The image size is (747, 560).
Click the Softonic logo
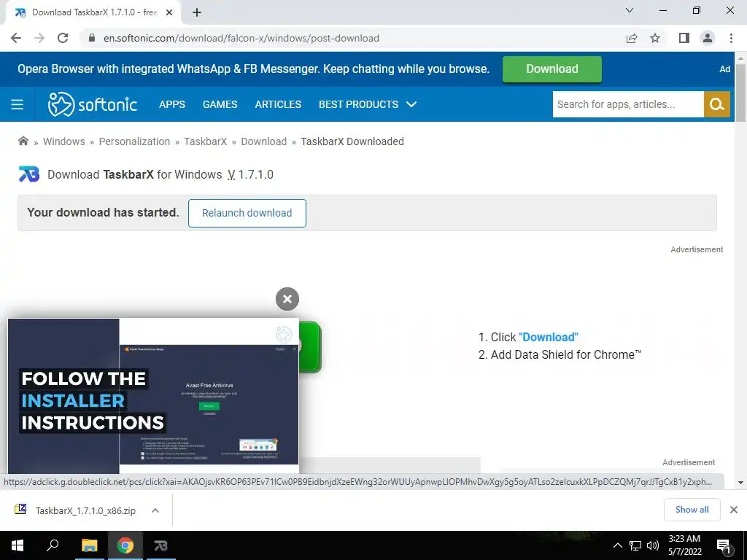click(x=93, y=104)
